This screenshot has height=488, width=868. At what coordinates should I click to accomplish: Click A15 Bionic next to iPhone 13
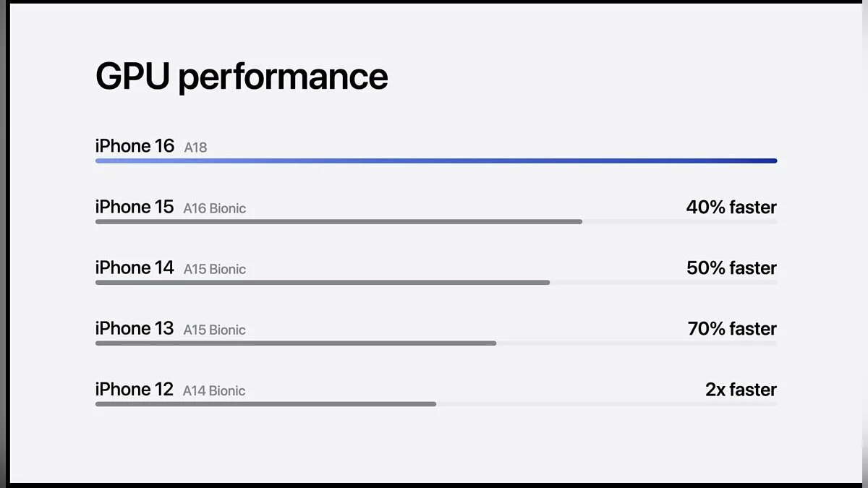(x=214, y=330)
